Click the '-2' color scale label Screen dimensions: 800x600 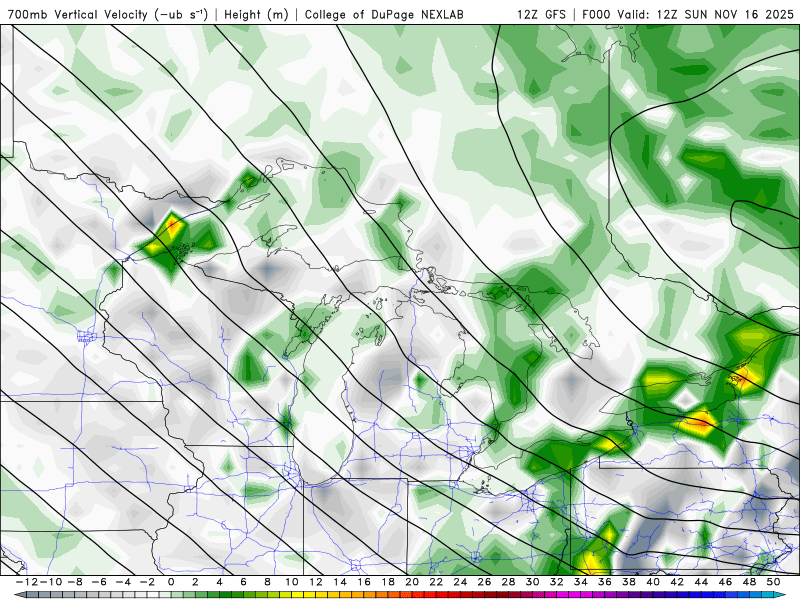pos(147,582)
